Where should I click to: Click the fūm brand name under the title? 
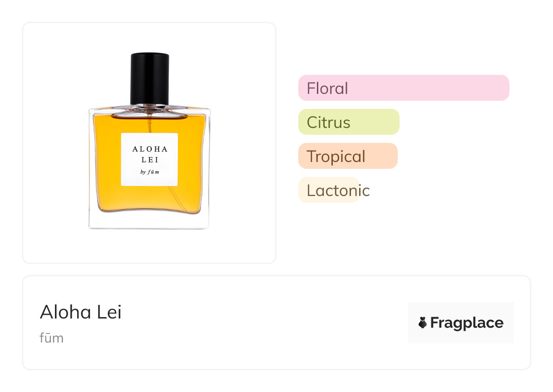pos(51,338)
